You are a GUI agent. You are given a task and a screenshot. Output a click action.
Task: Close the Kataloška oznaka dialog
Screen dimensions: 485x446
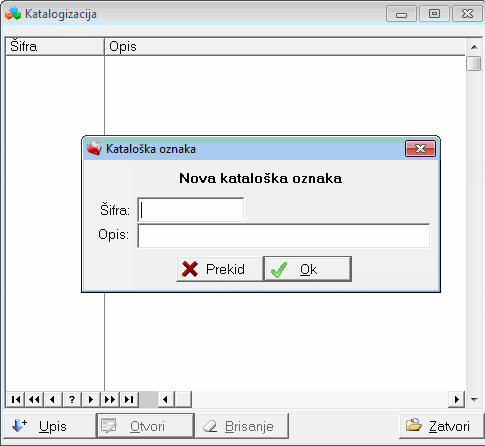[420, 148]
